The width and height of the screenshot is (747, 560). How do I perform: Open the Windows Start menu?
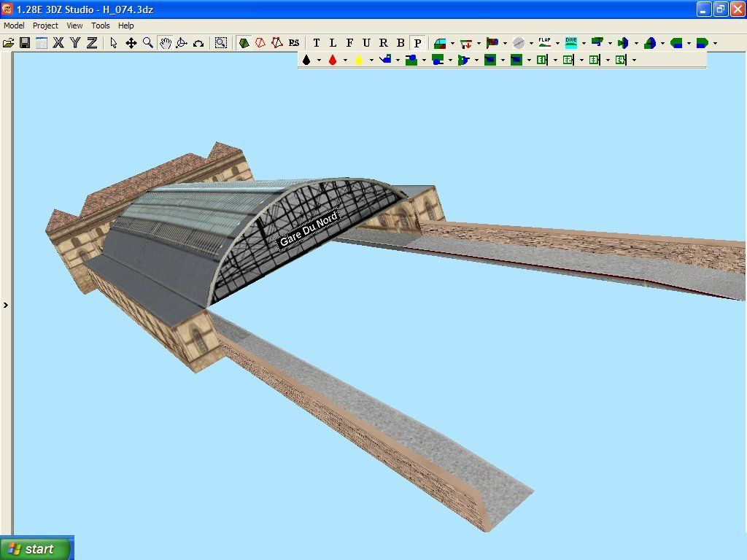[x=37, y=548]
